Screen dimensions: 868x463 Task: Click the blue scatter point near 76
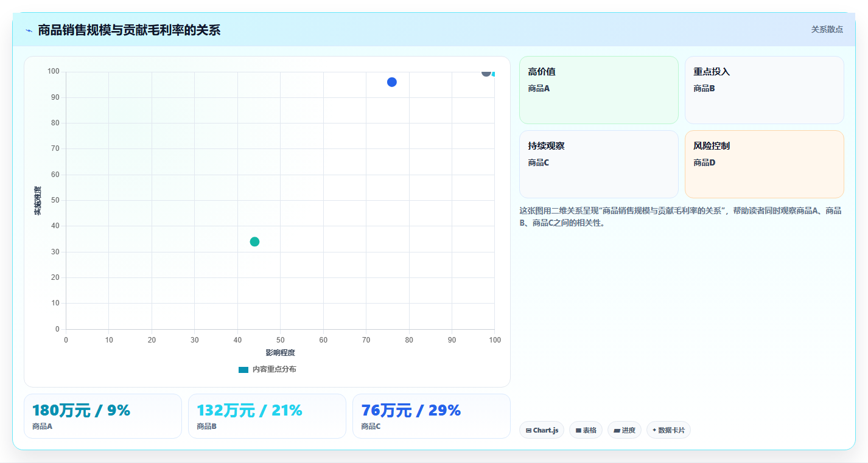[x=392, y=82]
